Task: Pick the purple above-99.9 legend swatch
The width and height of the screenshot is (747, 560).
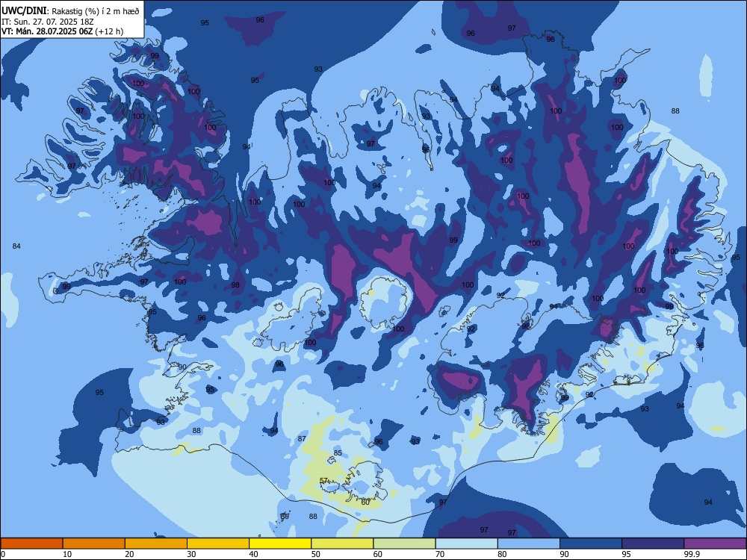Action: tap(715, 544)
